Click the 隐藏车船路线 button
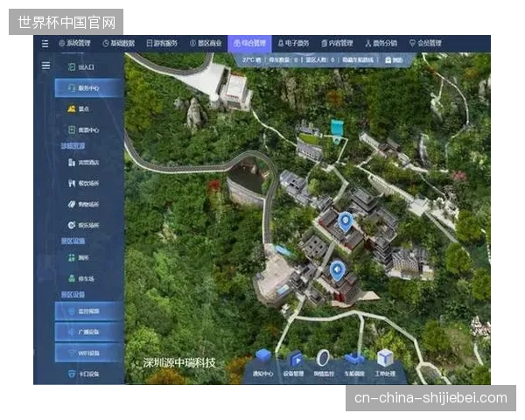 [x=358, y=60]
